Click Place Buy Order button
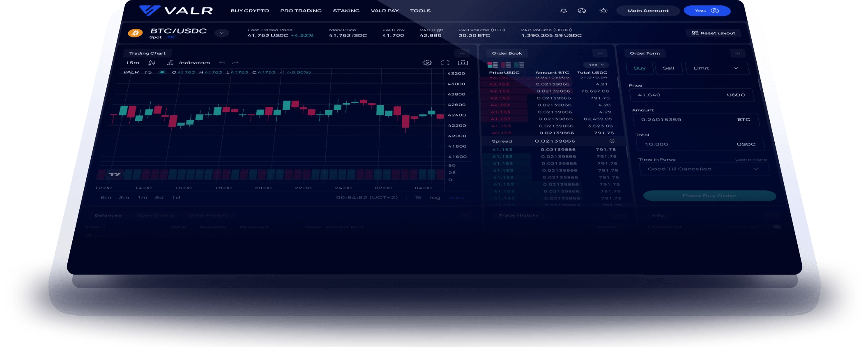 tap(709, 196)
